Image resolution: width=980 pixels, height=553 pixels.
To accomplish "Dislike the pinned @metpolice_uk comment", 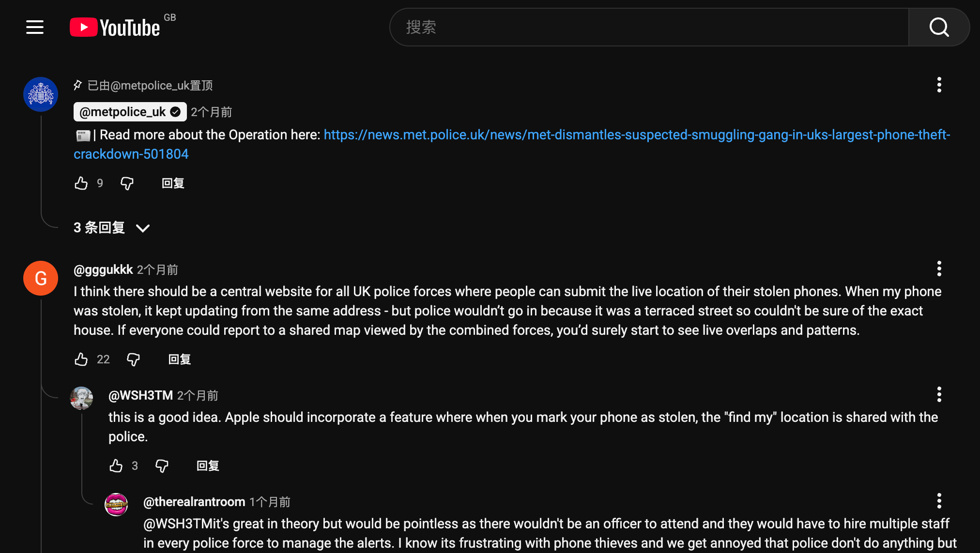I will click(x=127, y=183).
